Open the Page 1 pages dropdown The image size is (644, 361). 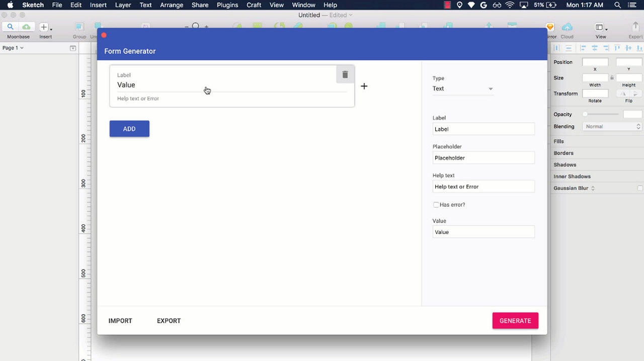(13, 48)
